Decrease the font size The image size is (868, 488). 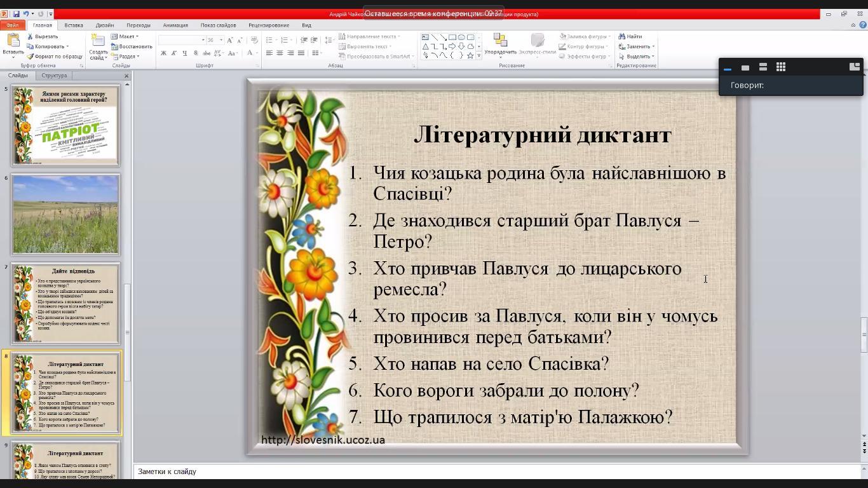[240, 40]
